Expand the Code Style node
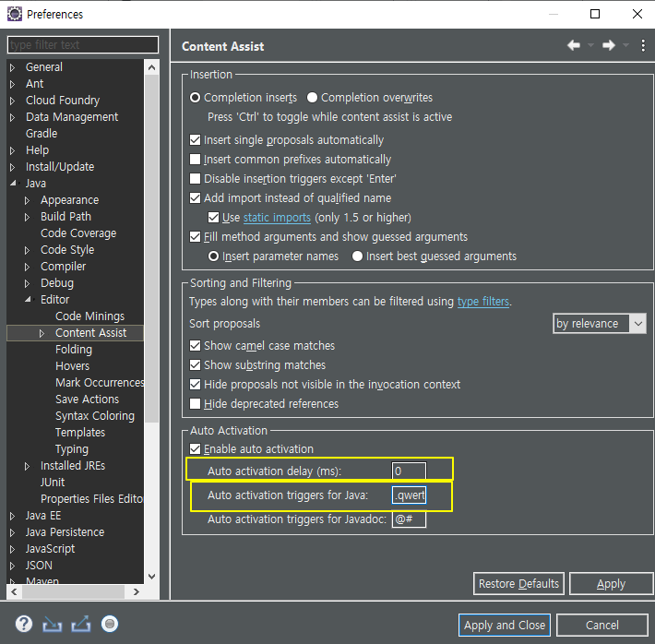The image size is (655, 644). pyautogui.click(x=27, y=250)
